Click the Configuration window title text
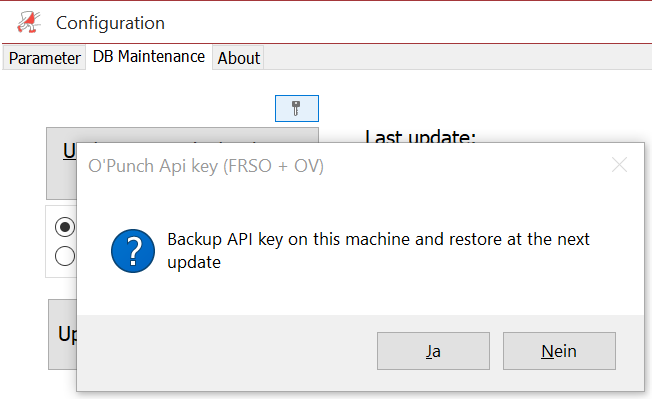The image size is (652, 399). 111,23
